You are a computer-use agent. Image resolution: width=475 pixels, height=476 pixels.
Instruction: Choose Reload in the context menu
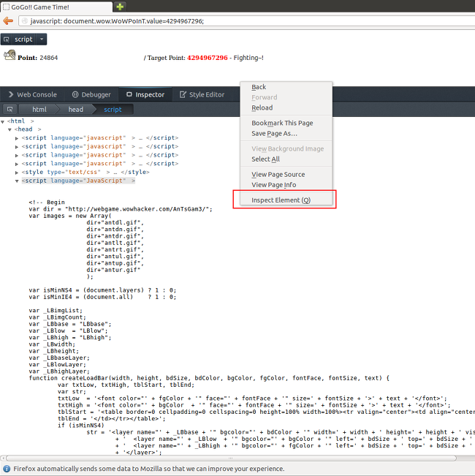tap(262, 107)
